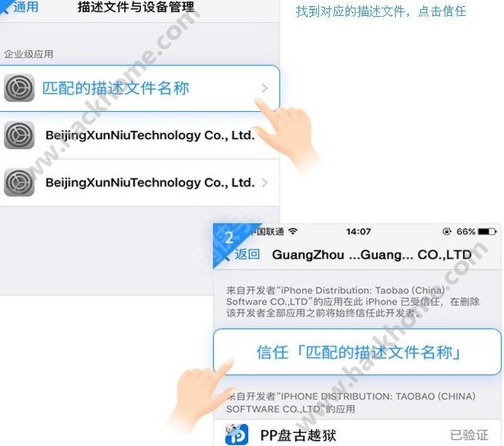Go back to 通用 settings
This screenshot has width=504, height=446.
click(x=20, y=7)
